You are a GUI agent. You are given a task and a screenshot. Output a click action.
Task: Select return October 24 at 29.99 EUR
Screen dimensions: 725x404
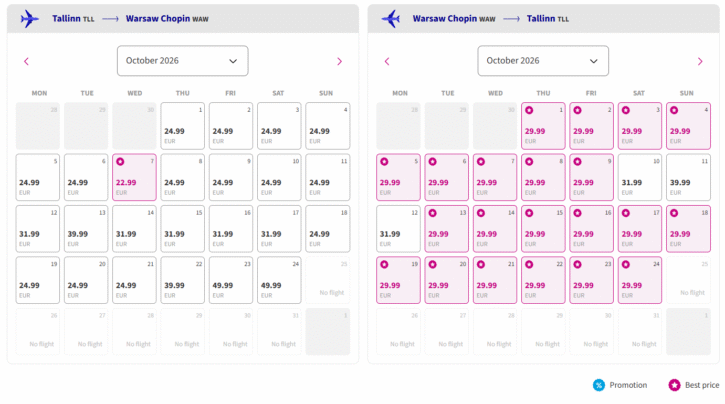click(x=639, y=279)
